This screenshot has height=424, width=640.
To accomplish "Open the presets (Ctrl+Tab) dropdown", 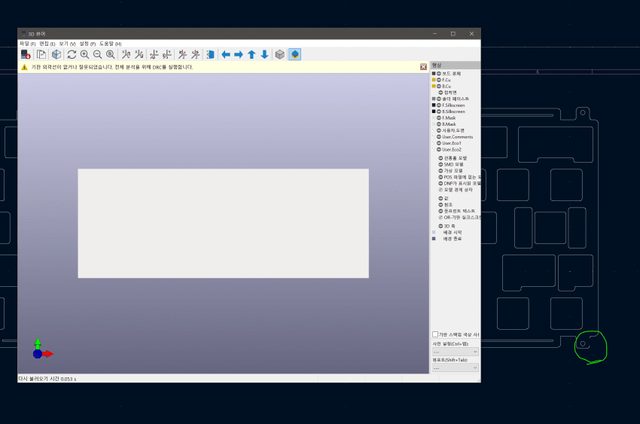I will (455, 352).
